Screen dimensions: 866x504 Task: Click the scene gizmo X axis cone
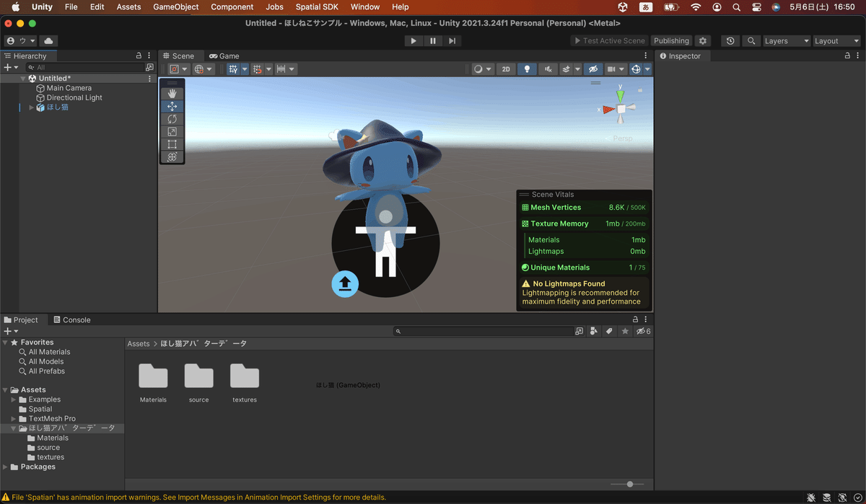point(608,110)
